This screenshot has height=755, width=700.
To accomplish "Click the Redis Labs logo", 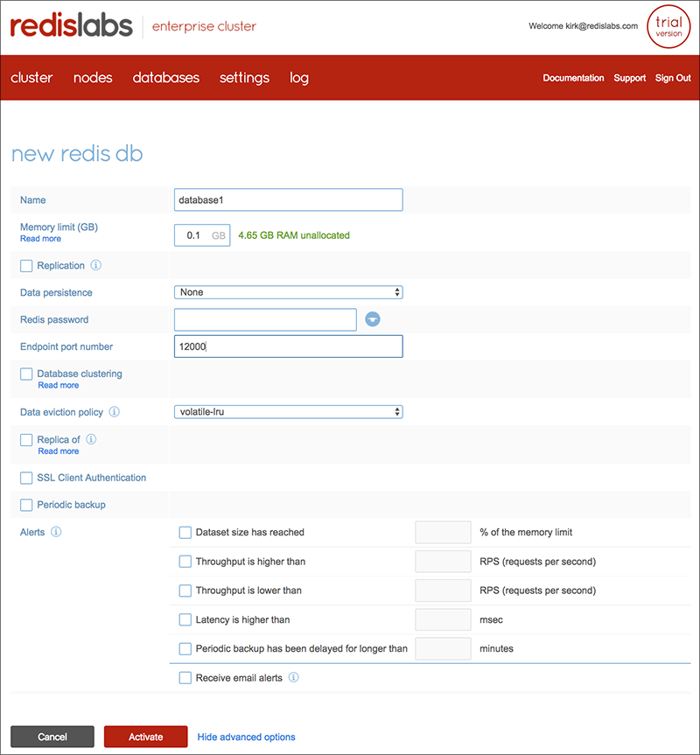I will point(72,26).
